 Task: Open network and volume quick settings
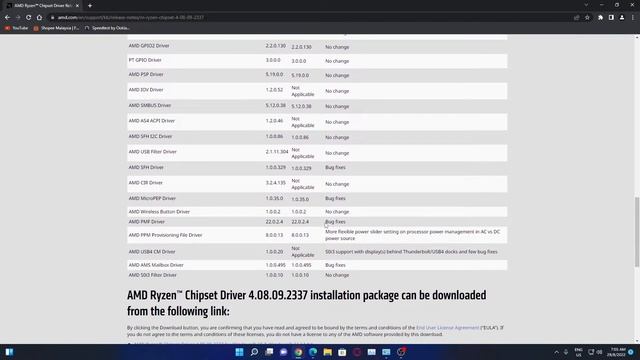[x=595, y=352]
